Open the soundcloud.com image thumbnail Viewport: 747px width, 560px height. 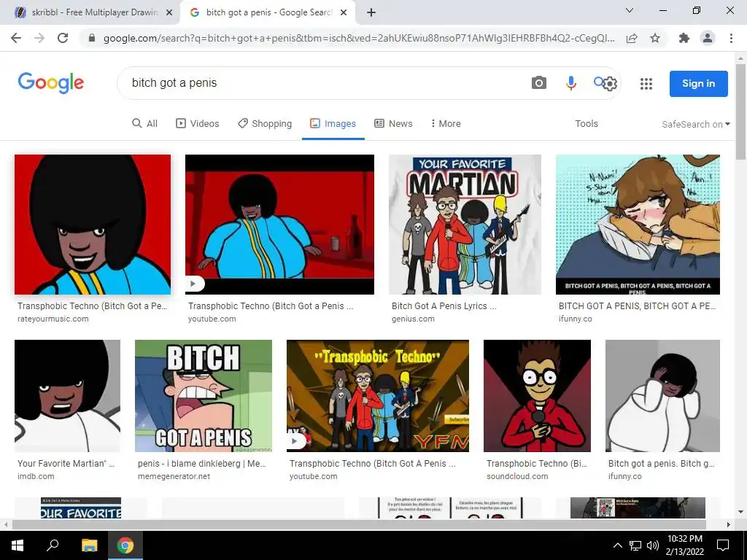pyautogui.click(x=537, y=396)
